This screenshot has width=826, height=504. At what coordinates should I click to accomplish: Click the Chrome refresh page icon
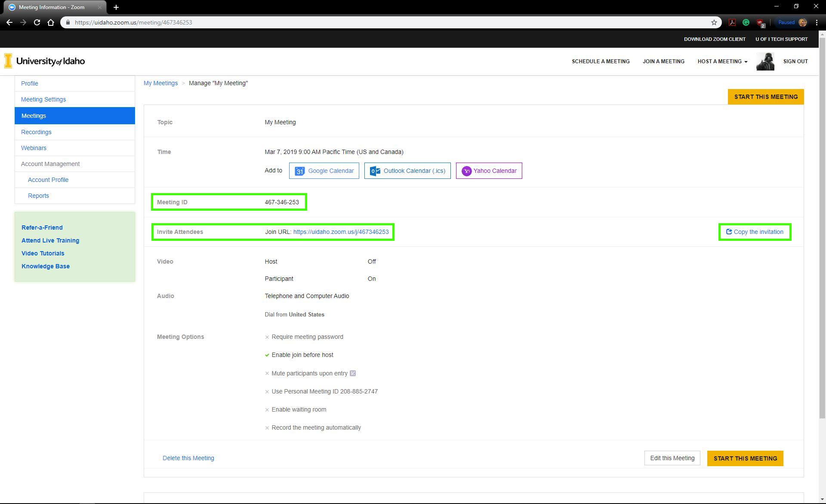(x=37, y=22)
